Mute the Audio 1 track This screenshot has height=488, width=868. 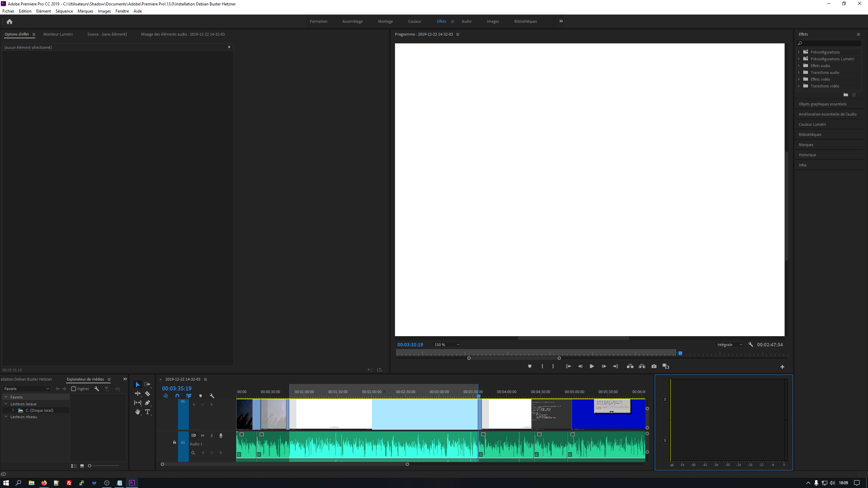(202, 436)
